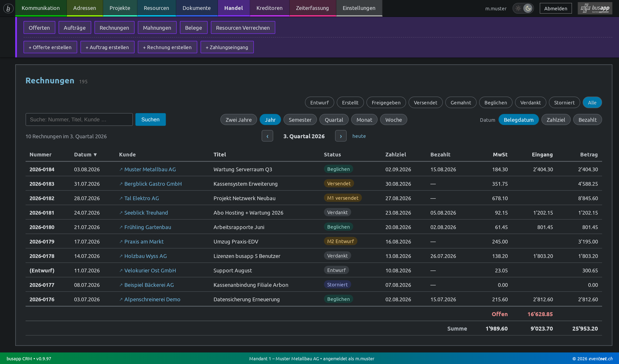Click the (Entwurf) invoice row number
This screenshot has width=619, height=364.
42,271
